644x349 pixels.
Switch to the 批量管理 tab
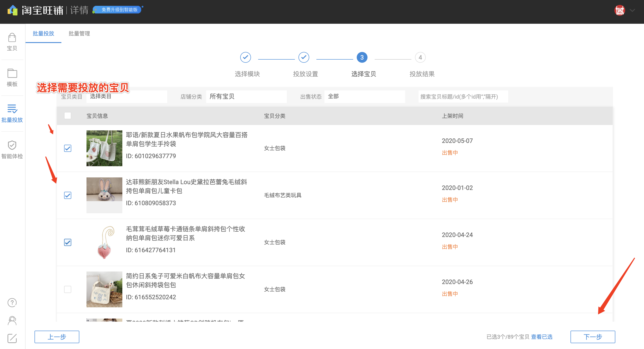[x=79, y=34]
